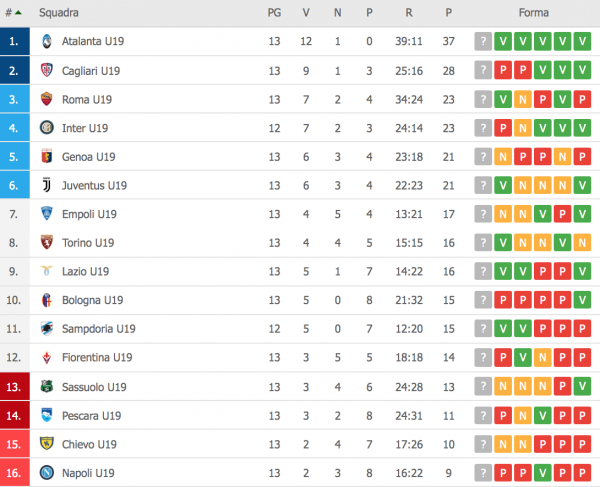Image resolution: width=600 pixels, height=487 pixels.
Task: Select the Sampdoria U19 crest icon
Action: pyautogui.click(x=46, y=329)
